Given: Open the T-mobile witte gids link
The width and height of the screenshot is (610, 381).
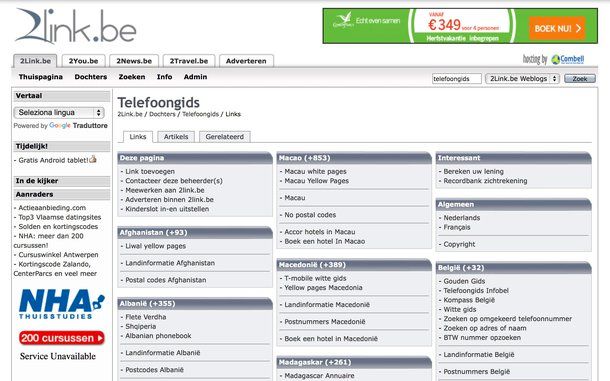Looking at the screenshot, I should (315, 278).
